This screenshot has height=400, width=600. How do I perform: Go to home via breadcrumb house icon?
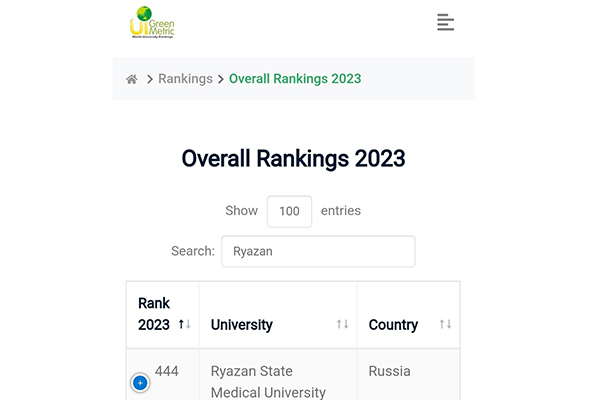(x=132, y=79)
